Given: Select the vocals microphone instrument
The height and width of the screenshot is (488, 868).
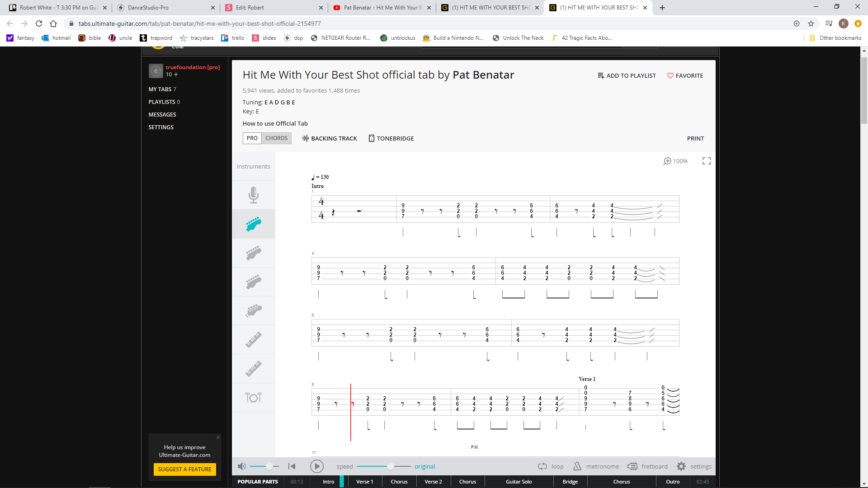Looking at the screenshot, I should click(254, 195).
